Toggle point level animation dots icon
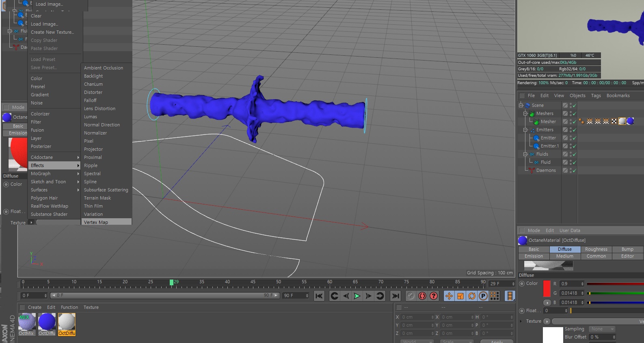 (x=495, y=296)
